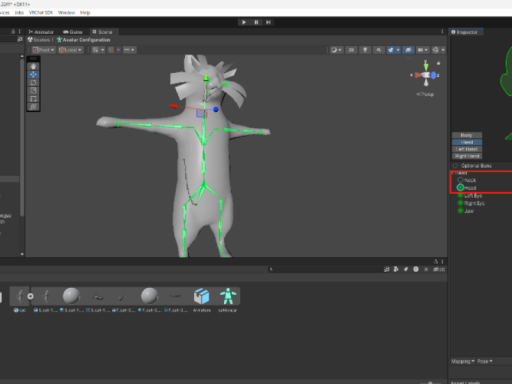The height and width of the screenshot is (384, 512).
Task: Click the Head mapping button
Action: [x=467, y=142]
